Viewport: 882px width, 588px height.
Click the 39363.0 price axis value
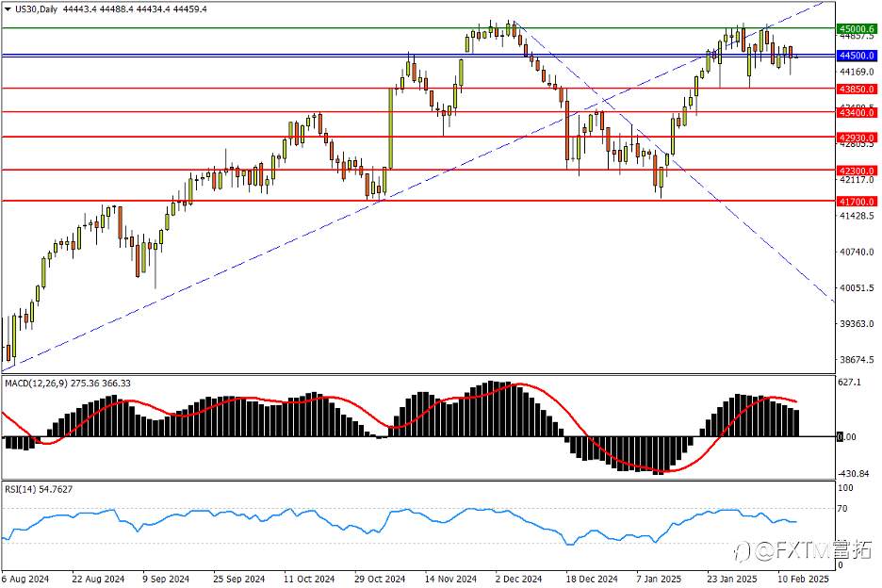click(857, 323)
